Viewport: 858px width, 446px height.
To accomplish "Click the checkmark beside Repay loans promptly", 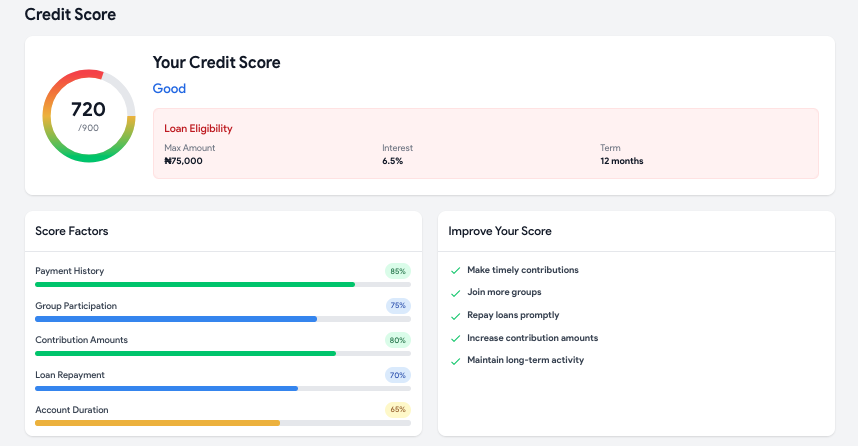I will coord(455,316).
